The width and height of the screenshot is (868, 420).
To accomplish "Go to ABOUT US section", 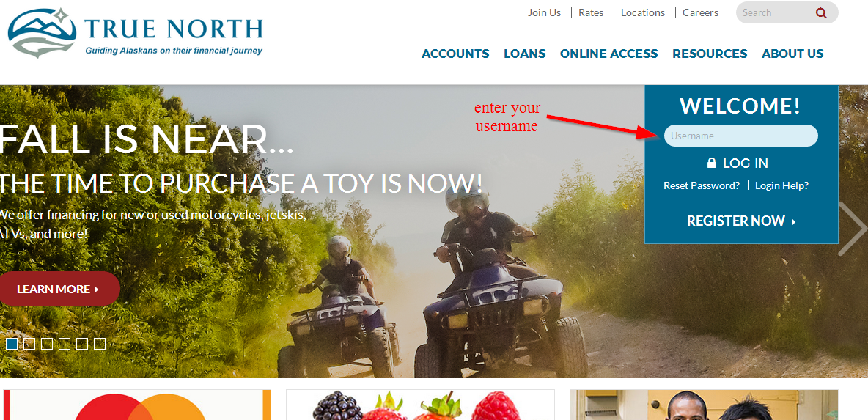I will [x=792, y=54].
